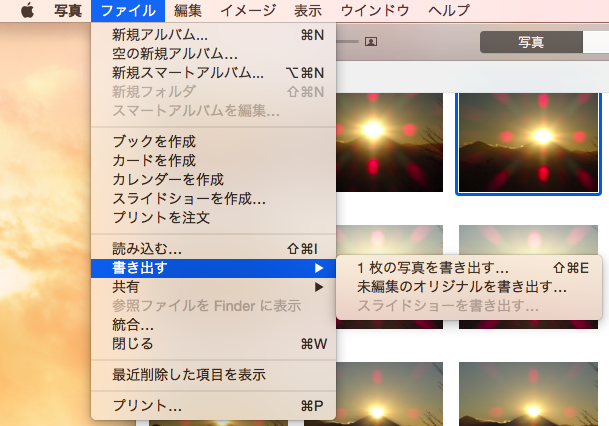The height and width of the screenshot is (426, 609).
Task: Choose 新規スマートアルバム... menu item
Action: (x=213, y=73)
